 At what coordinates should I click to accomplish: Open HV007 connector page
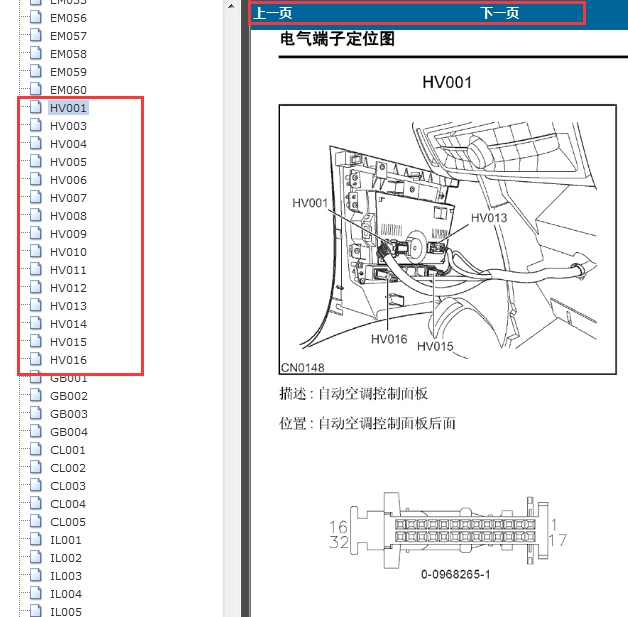coord(68,198)
